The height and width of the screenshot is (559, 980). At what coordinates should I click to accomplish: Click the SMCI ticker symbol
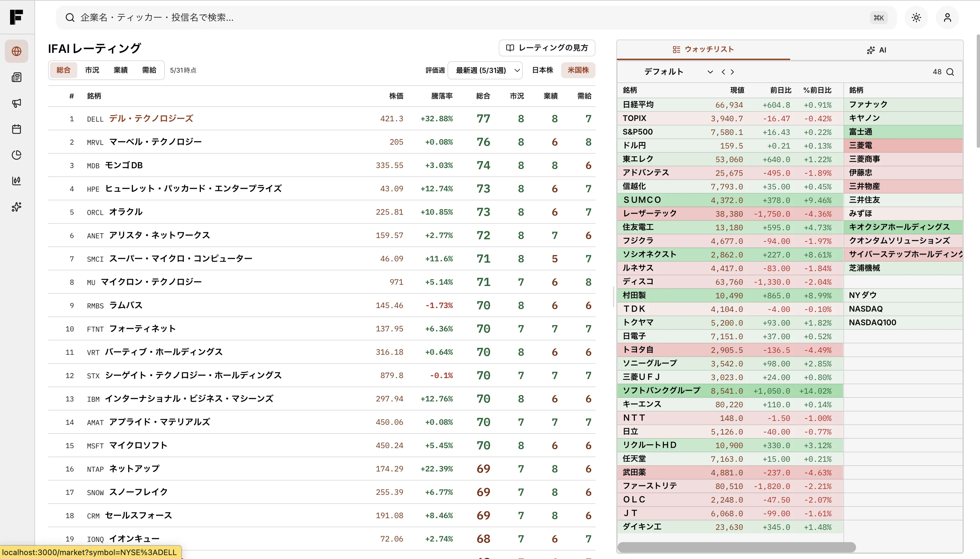(95, 259)
